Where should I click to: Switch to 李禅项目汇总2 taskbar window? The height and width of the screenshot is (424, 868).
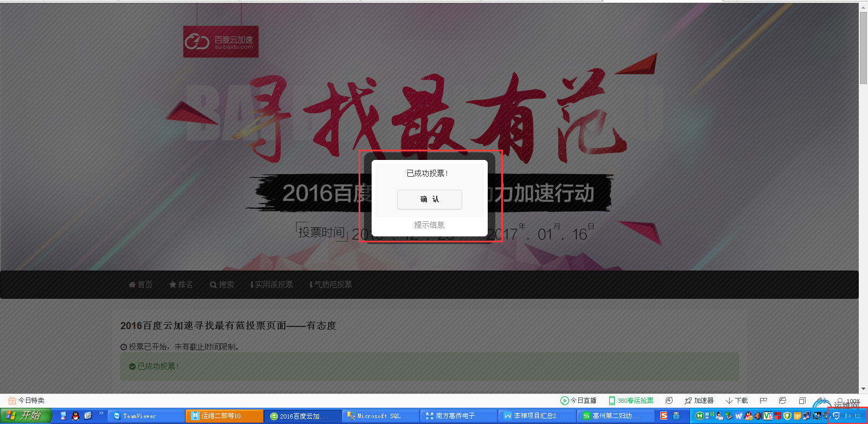[x=538, y=416]
